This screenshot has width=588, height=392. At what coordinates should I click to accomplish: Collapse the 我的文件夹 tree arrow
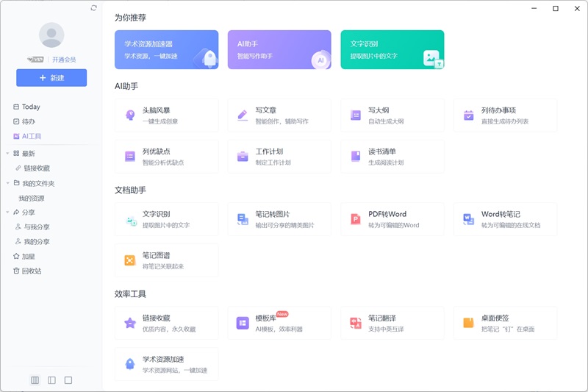coord(7,183)
